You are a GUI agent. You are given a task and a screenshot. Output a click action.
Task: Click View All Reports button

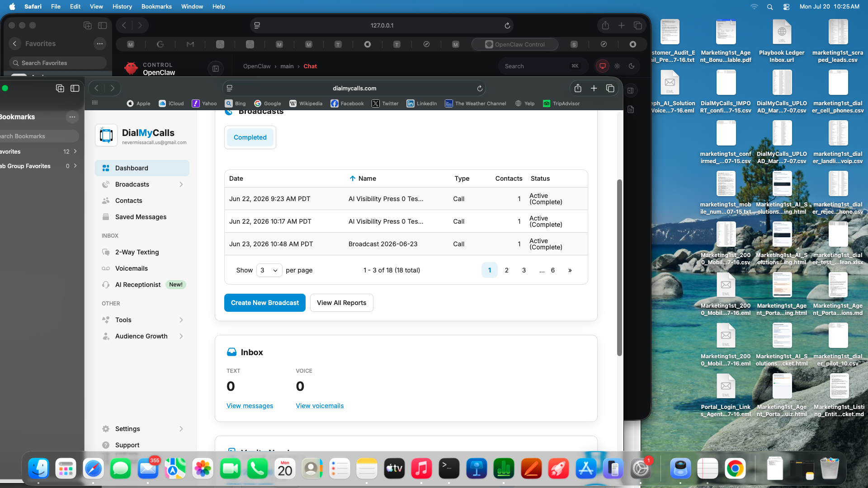(342, 303)
